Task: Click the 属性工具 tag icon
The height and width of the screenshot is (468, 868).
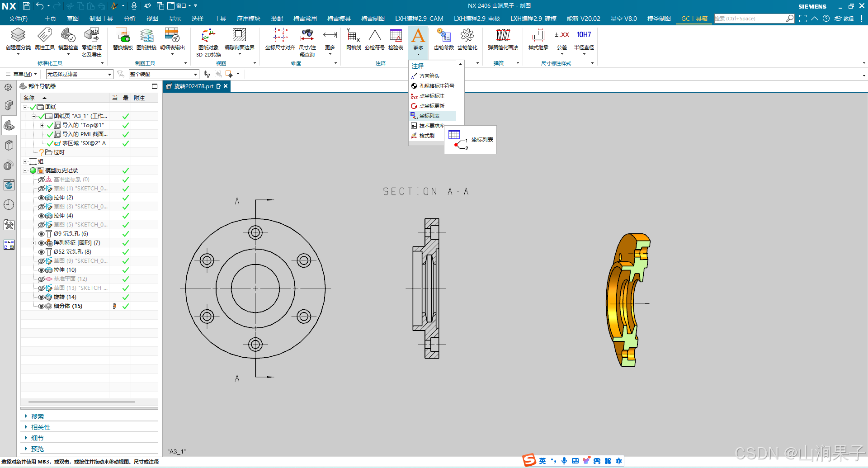Action: (44, 39)
